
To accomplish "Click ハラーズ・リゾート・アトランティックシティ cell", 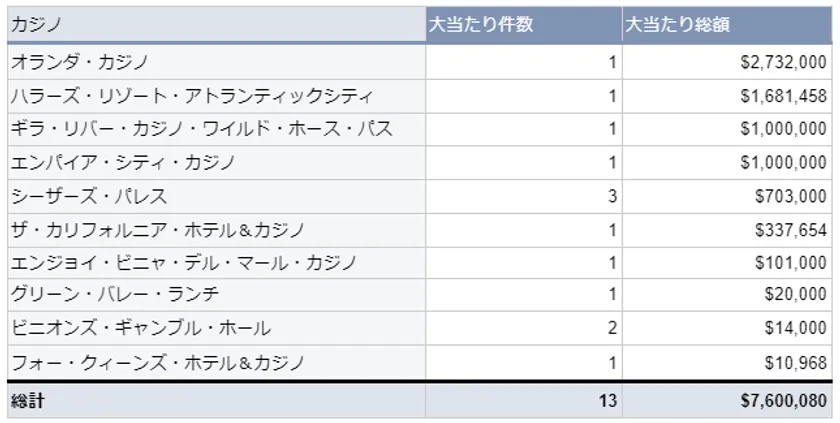I will (x=192, y=96).
